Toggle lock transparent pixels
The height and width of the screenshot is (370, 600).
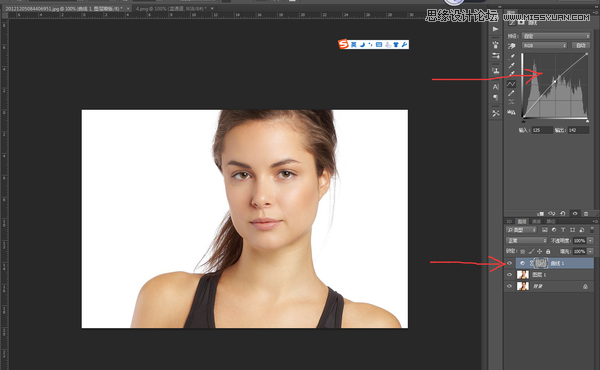523,251
